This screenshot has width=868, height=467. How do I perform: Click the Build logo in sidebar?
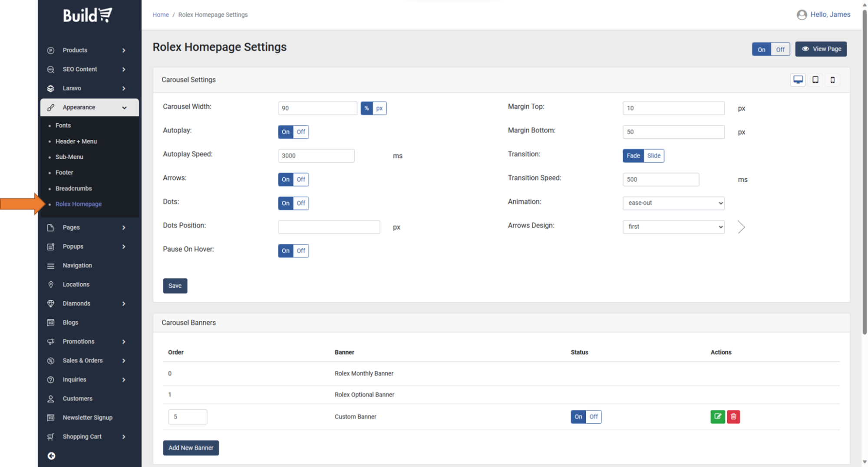88,15
